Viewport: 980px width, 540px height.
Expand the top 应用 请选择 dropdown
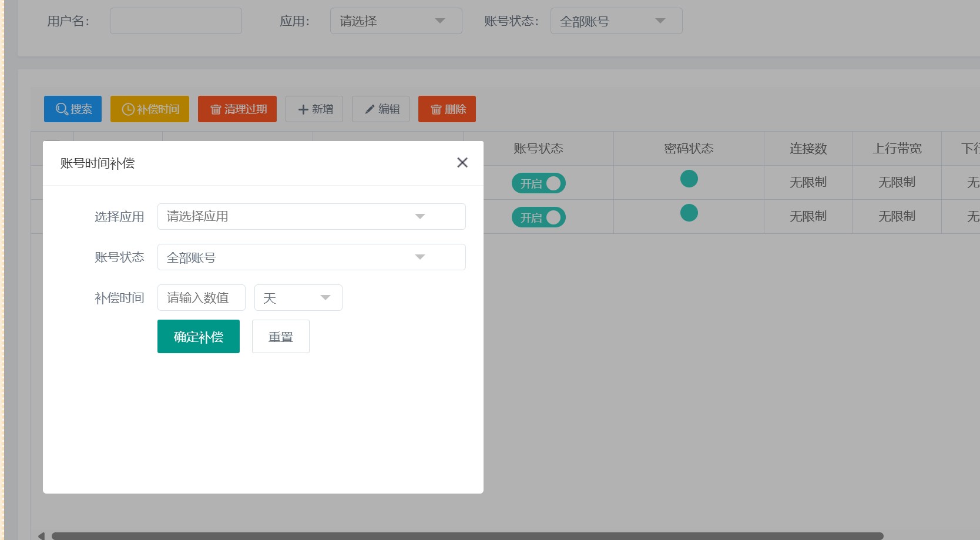[x=395, y=21]
